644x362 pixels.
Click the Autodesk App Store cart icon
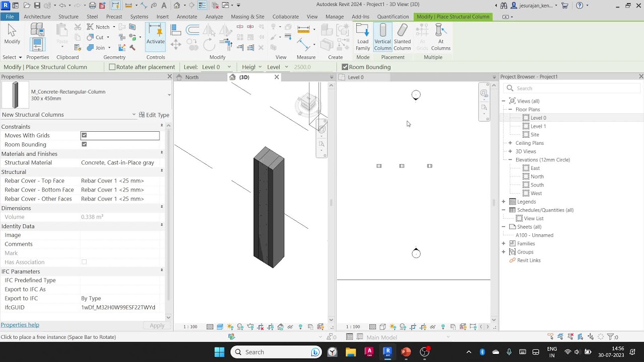(x=565, y=6)
